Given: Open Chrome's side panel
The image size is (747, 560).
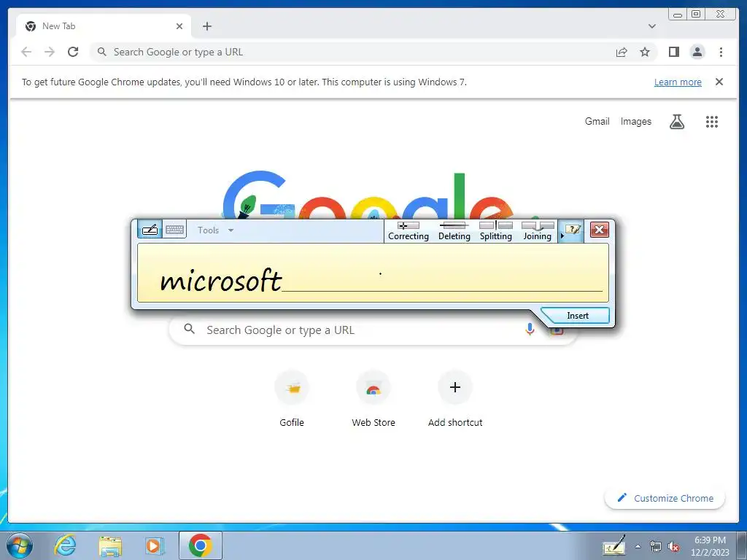Looking at the screenshot, I should [x=673, y=52].
